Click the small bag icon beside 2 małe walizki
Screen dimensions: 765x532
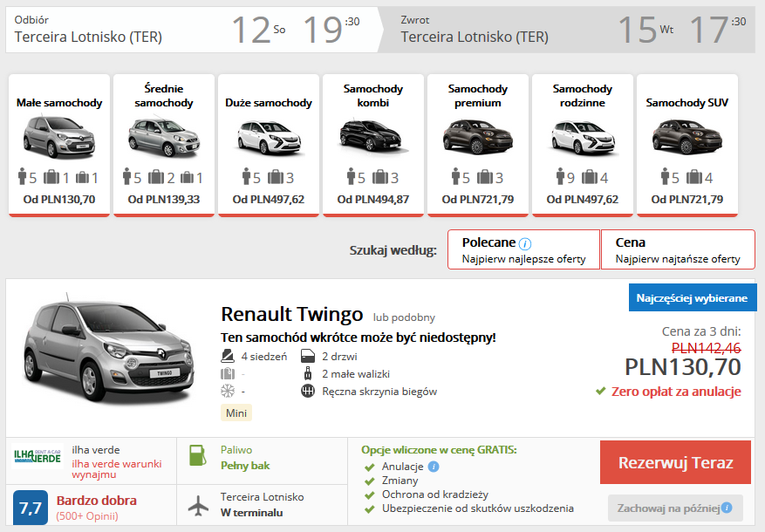308,373
